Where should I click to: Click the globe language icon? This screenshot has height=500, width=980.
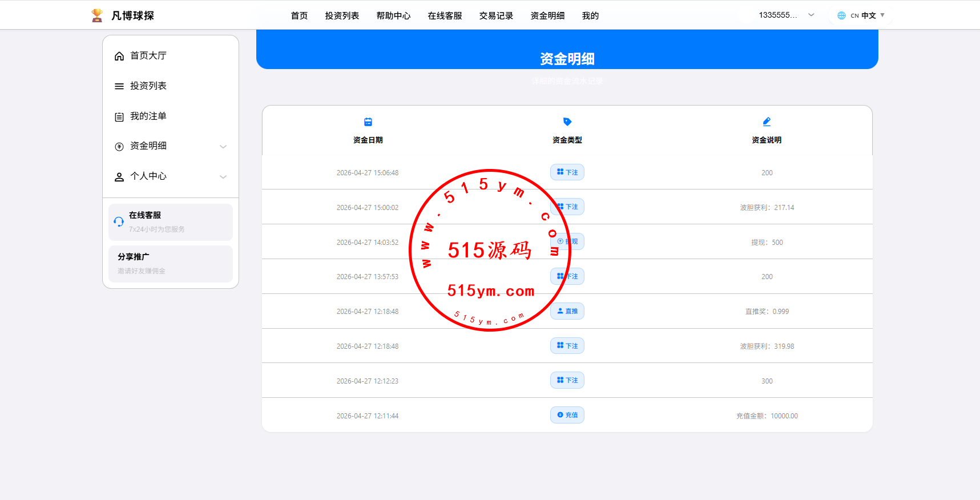pyautogui.click(x=841, y=15)
